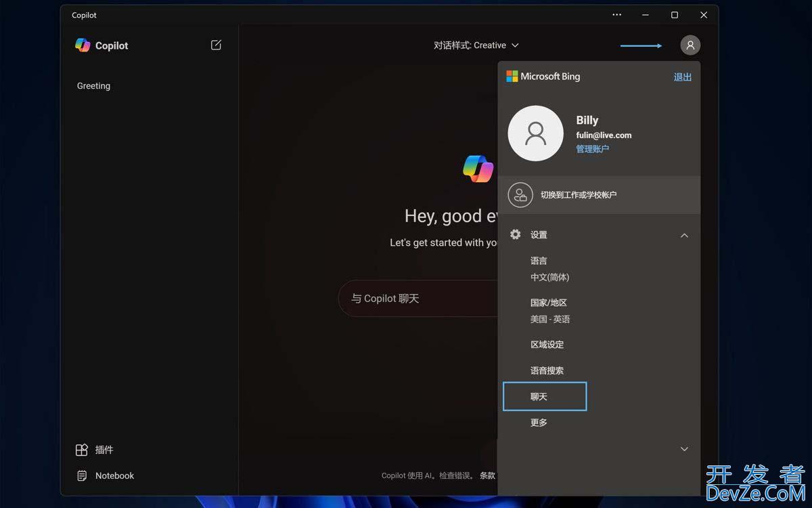
Task: Maximize the Copilot window
Action: tap(675, 15)
